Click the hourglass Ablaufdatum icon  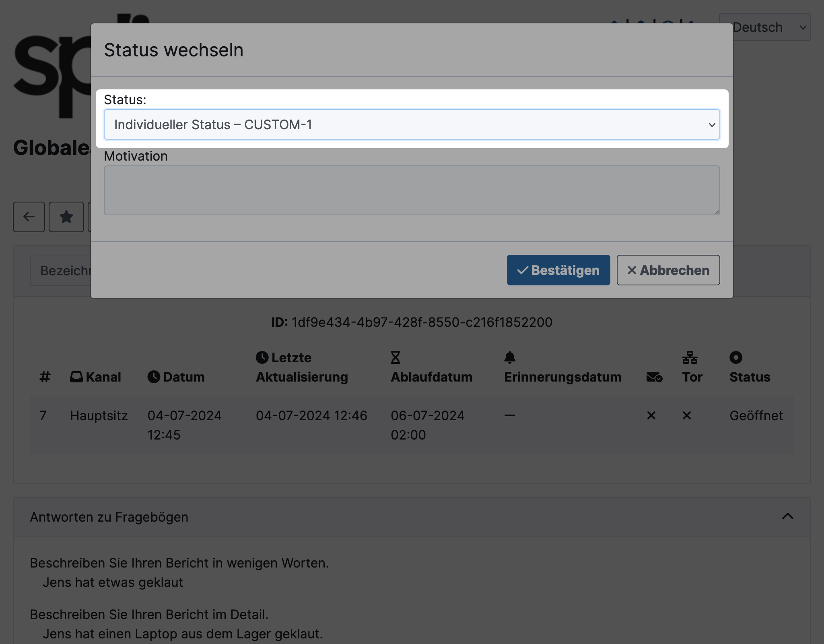(396, 356)
